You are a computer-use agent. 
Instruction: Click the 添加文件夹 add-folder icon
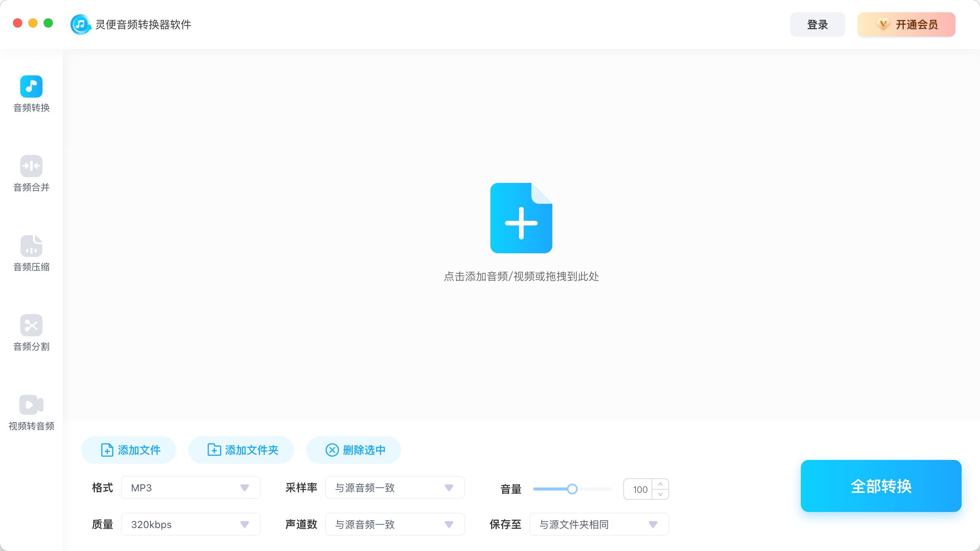pyautogui.click(x=214, y=450)
